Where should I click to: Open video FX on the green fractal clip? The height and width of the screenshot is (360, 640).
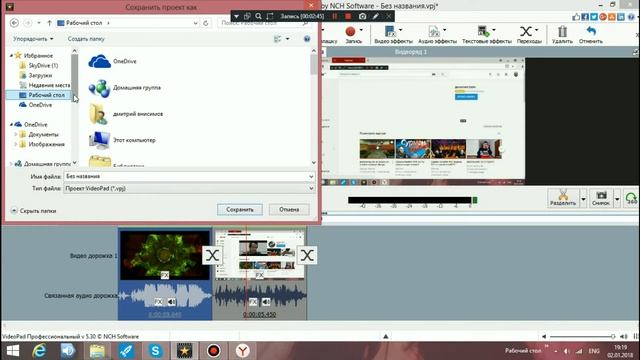pos(164,276)
